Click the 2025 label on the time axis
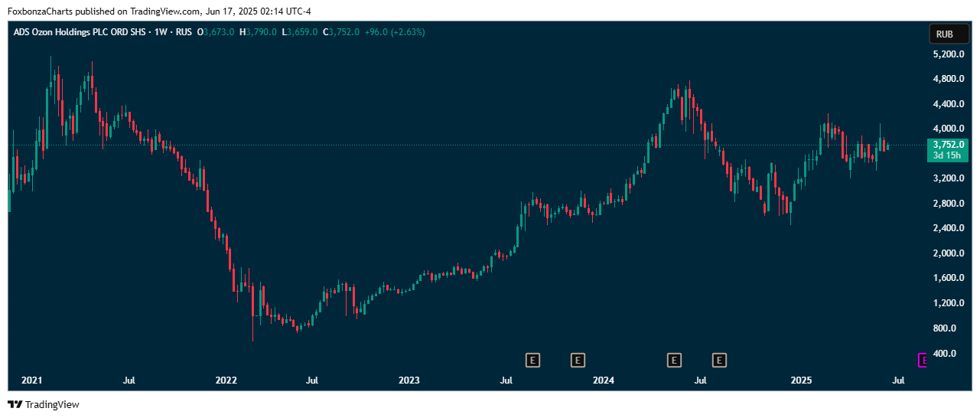Image resolution: width=980 pixels, height=418 pixels. (x=801, y=380)
